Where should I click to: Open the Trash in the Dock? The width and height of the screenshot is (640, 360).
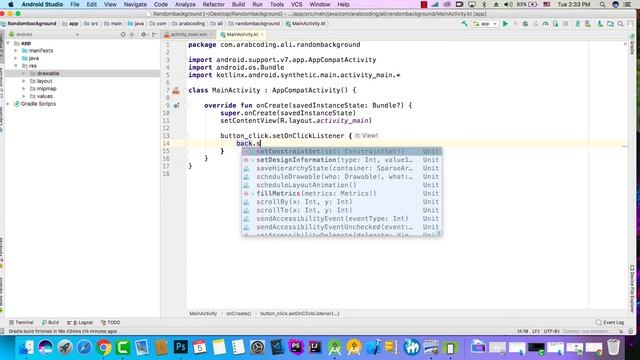point(613,347)
